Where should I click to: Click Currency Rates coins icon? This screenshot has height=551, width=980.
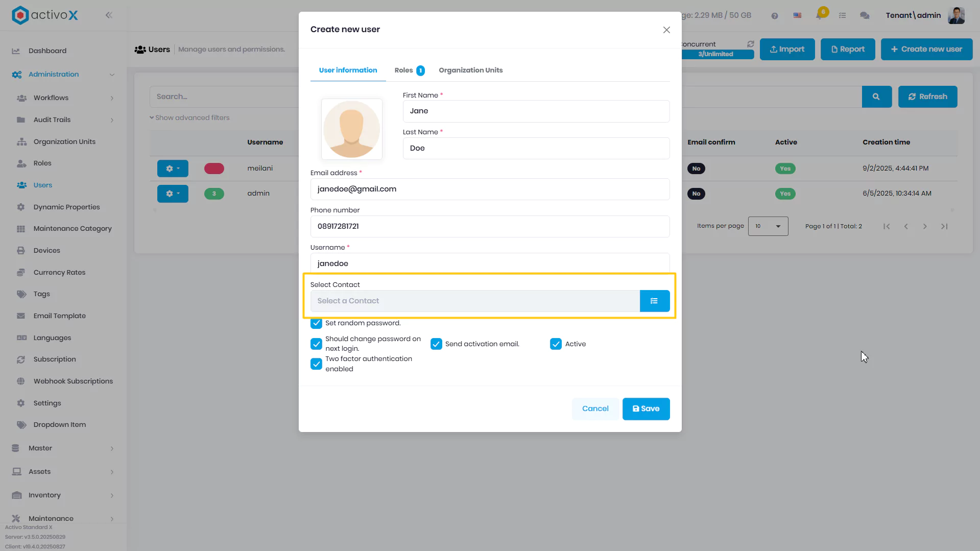[21, 273]
